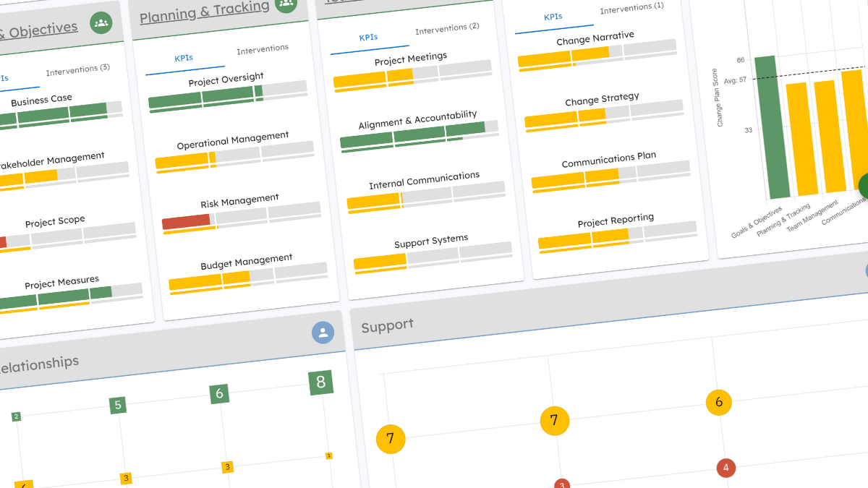The height and width of the screenshot is (488, 868).
Task: Click the Project Meetings progress bar
Action: pyautogui.click(x=412, y=76)
